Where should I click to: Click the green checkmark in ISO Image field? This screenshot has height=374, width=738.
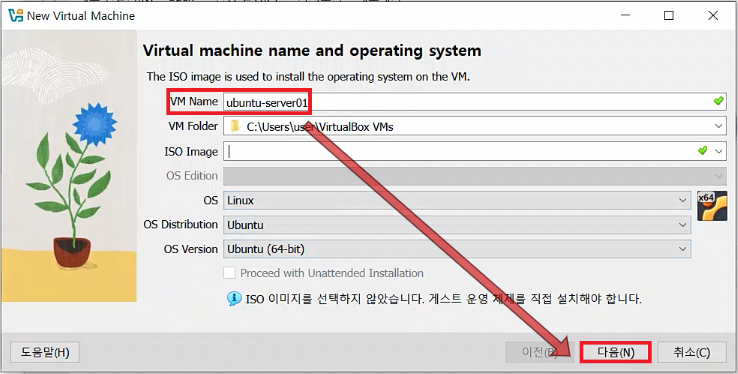(703, 151)
